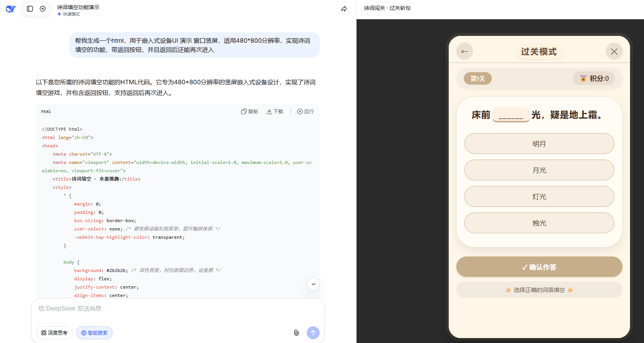Screen dimensions: 644x343
Task: Toggle the 深度思考 deep thinking mode
Action: point(54,333)
